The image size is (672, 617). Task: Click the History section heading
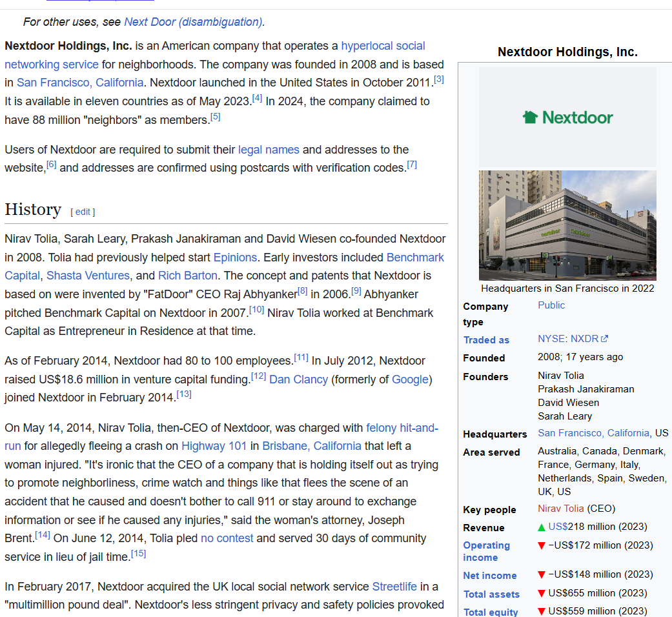click(33, 210)
